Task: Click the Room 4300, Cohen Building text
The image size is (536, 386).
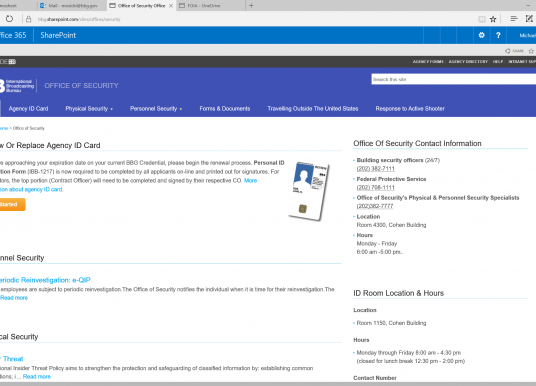Action: pos(391,225)
